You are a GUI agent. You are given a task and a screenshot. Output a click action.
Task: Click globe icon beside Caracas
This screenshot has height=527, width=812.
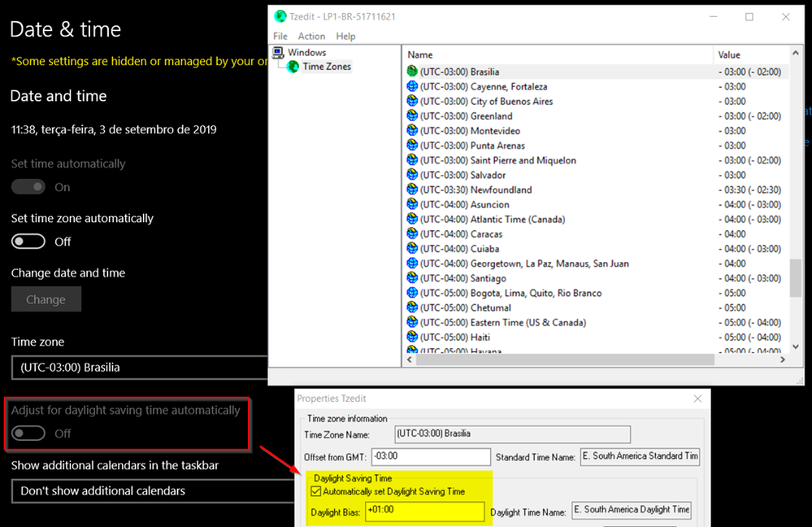tap(412, 234)
